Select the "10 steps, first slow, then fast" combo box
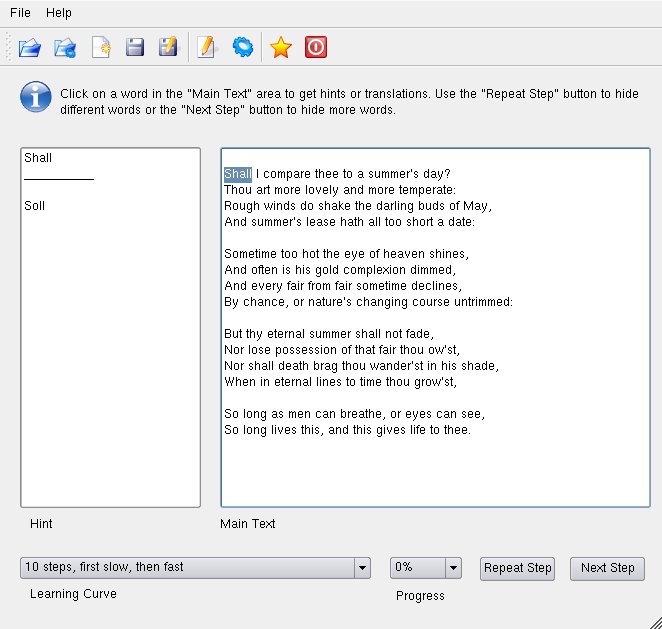This screenshot has height=629, width=662. tap(195, 568)
